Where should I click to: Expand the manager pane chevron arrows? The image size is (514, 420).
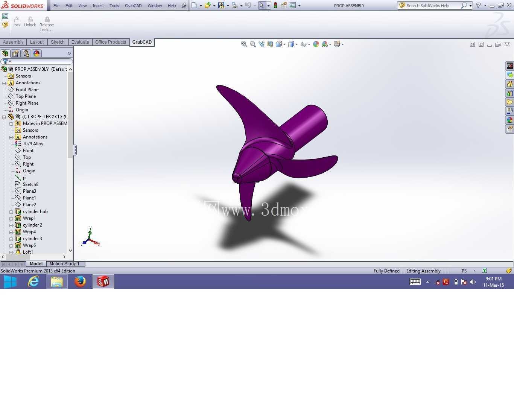click(69, 53)
